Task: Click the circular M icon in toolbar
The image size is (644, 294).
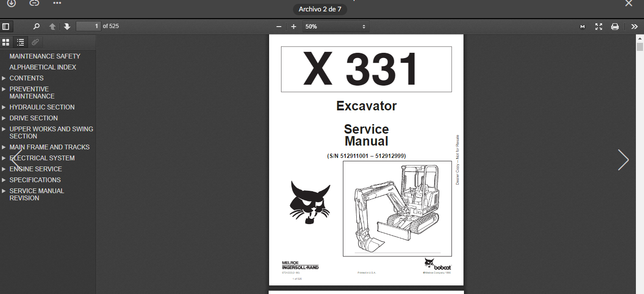Action: pos(583,27)
